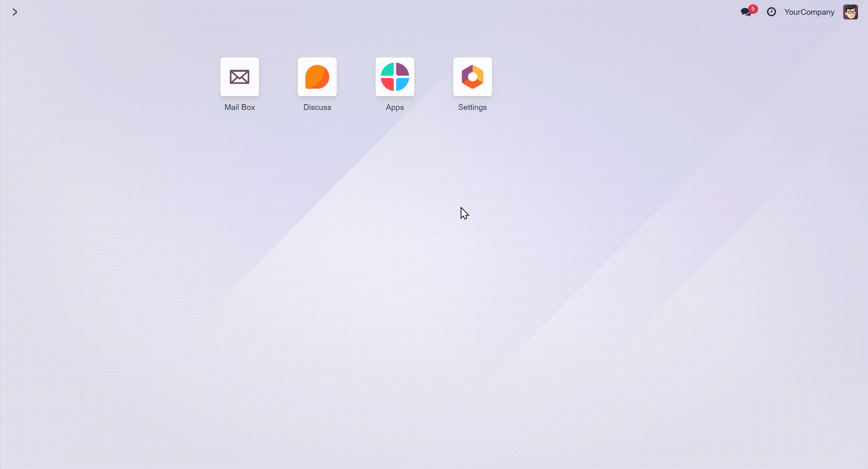
Task: Open the Apps module icon
Action: [395, 77]
